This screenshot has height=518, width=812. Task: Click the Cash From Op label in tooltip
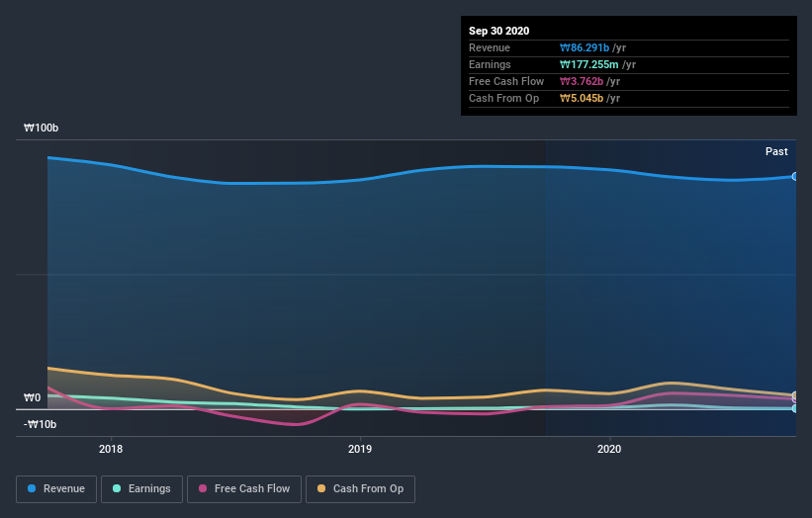click(503, 98)
